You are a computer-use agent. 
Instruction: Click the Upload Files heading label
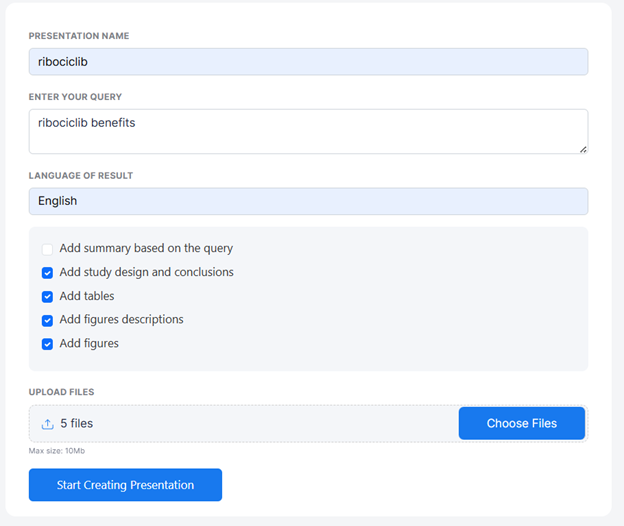click(x=62, y=392)
